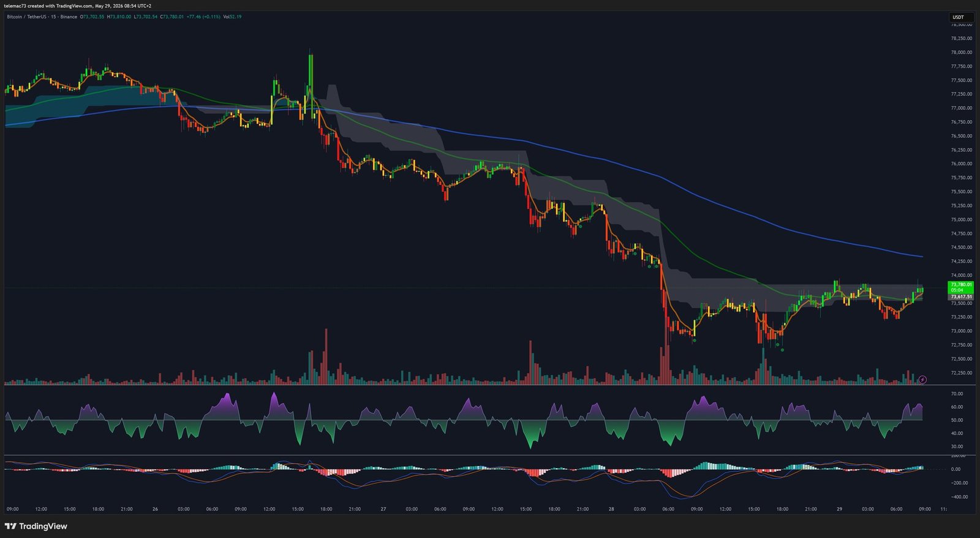Click the RSI 50.00 axis label

point(957,420)
